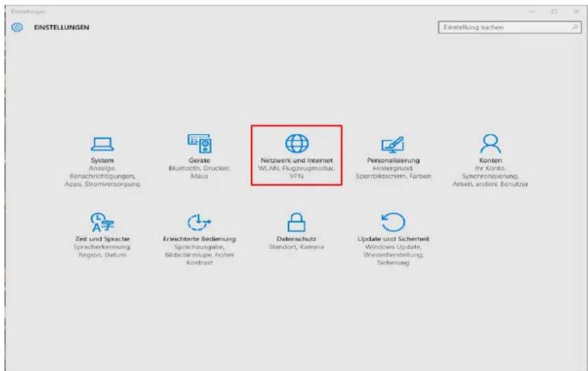588x371 pixels.
Task: Click the 'Standort, Kamera' description
Action: 296,247
